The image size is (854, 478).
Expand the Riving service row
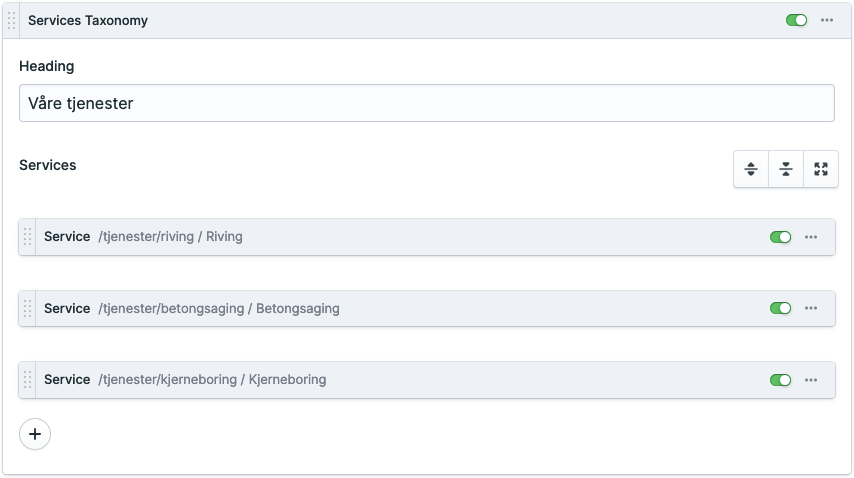click(400, 237)
